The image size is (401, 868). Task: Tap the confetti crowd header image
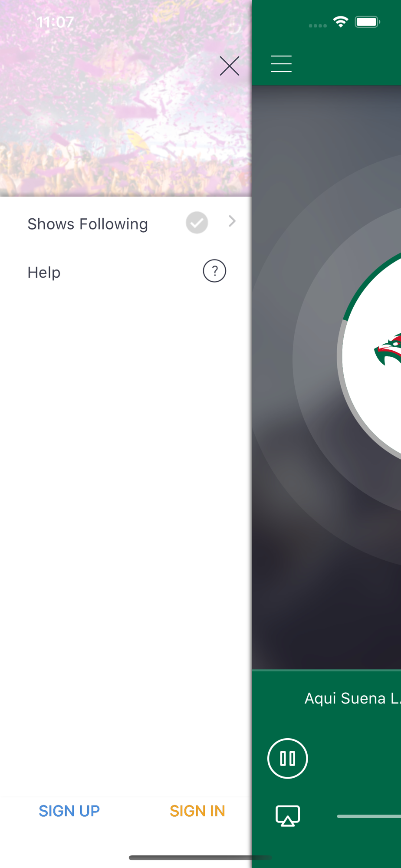tap(126, 99)
